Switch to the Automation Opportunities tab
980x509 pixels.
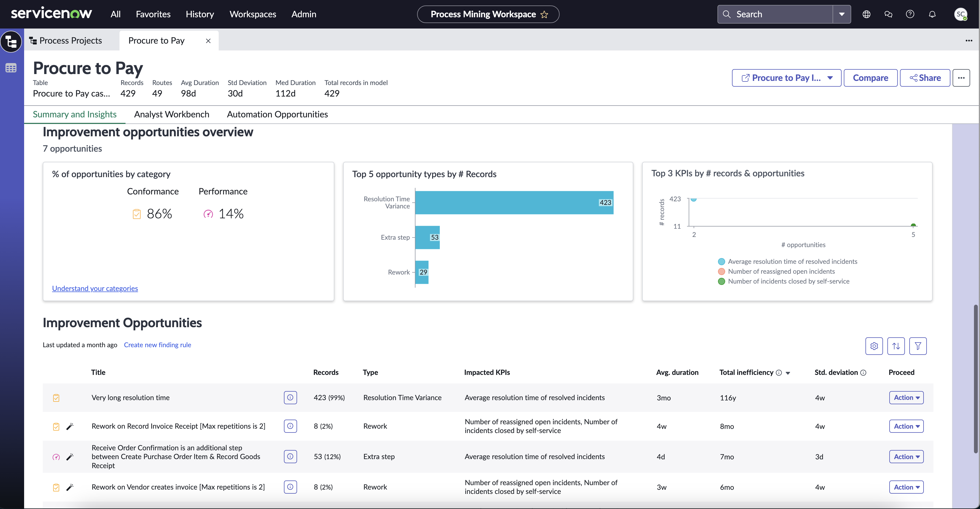[x=277, y=114]
